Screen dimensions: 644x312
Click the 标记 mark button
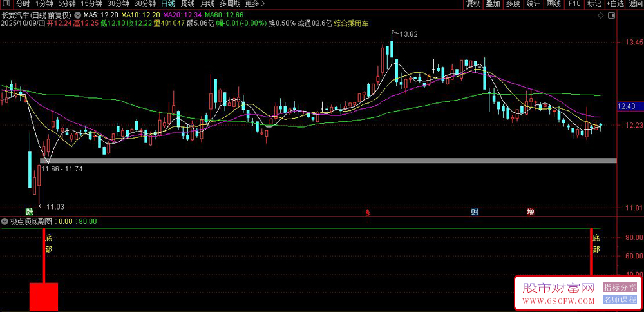(594, 4)
